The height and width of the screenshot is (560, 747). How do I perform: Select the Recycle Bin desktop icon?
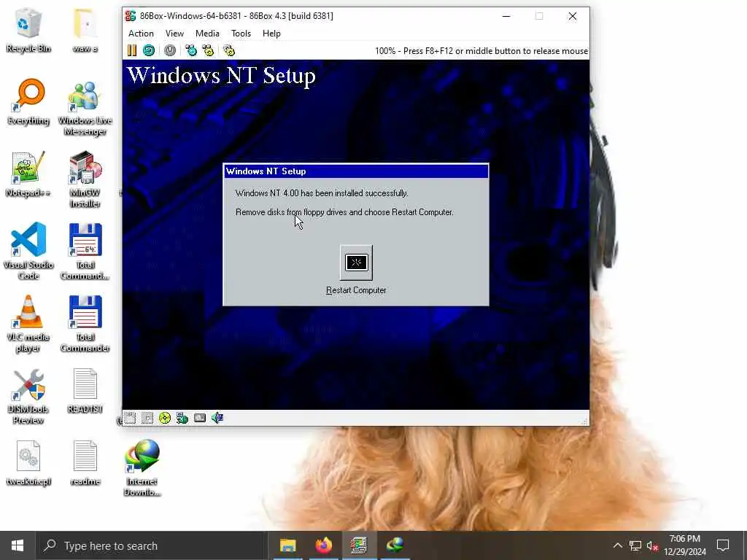click(28, 30)
